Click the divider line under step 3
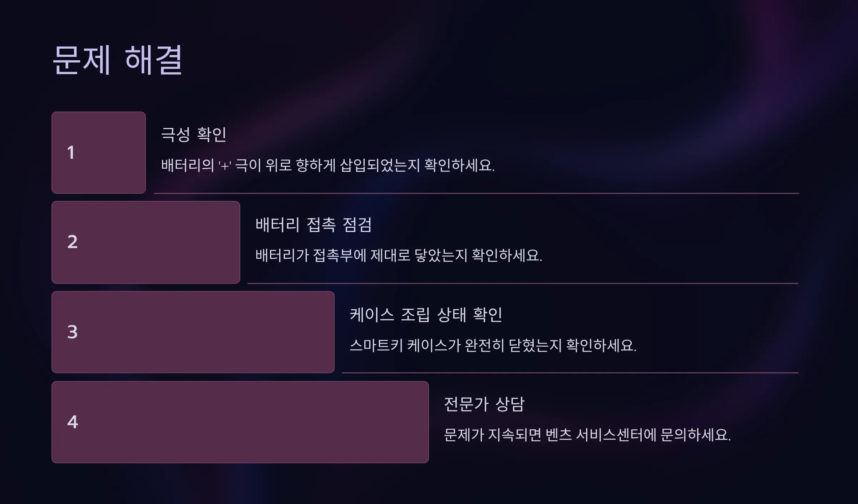This screenshot has height=504, width=858. [570, 373]
